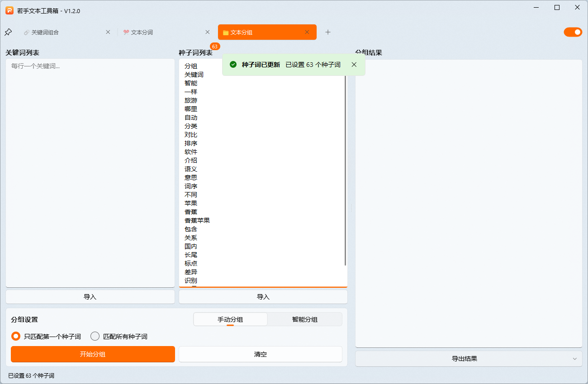Click 导入 under the keyword list
Screen dimensions: 588x384
(90, 297)
